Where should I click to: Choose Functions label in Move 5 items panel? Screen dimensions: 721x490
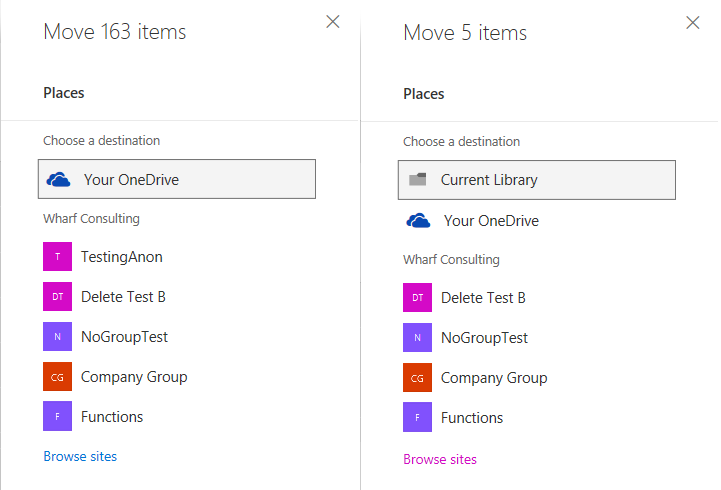(x=472, y=418)
